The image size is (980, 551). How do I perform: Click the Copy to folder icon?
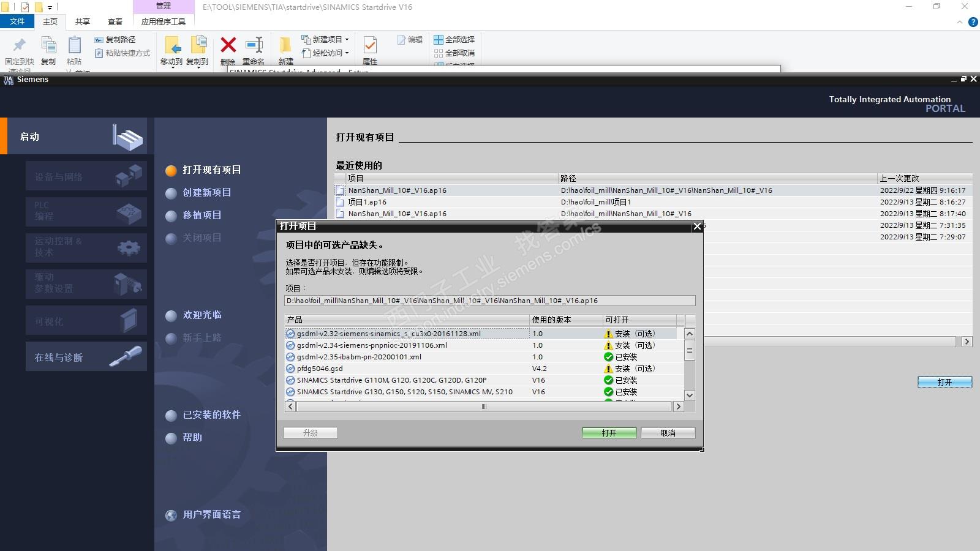coord(198,45)
